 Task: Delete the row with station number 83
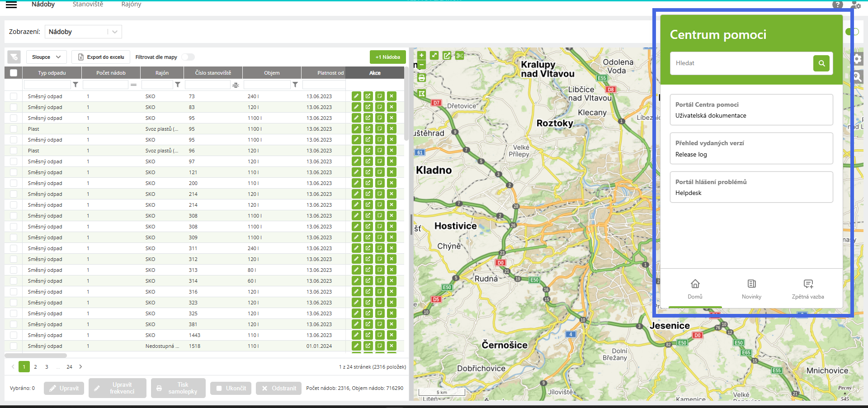point(392,107)
